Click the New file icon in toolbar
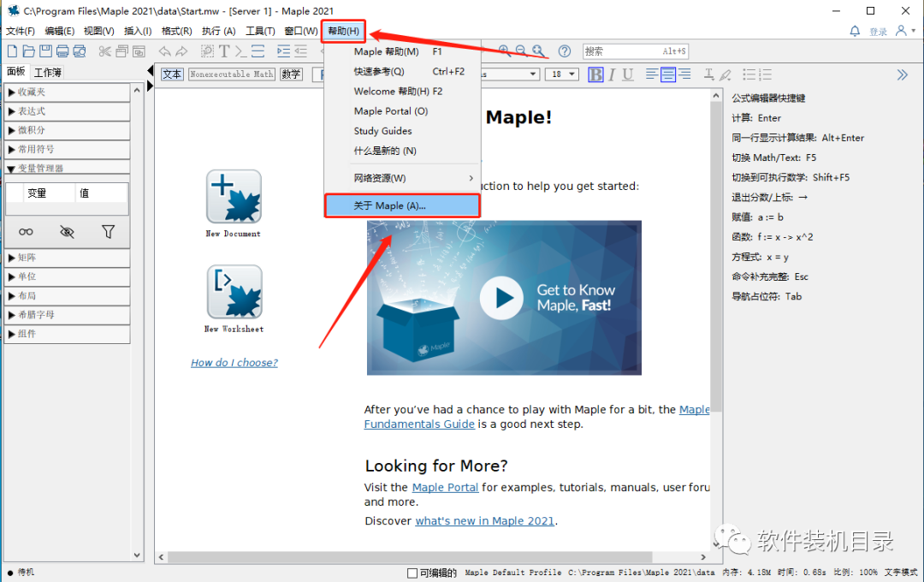Image resolution: width=924 pixels, height=582 pixels. tap(12, 51)
